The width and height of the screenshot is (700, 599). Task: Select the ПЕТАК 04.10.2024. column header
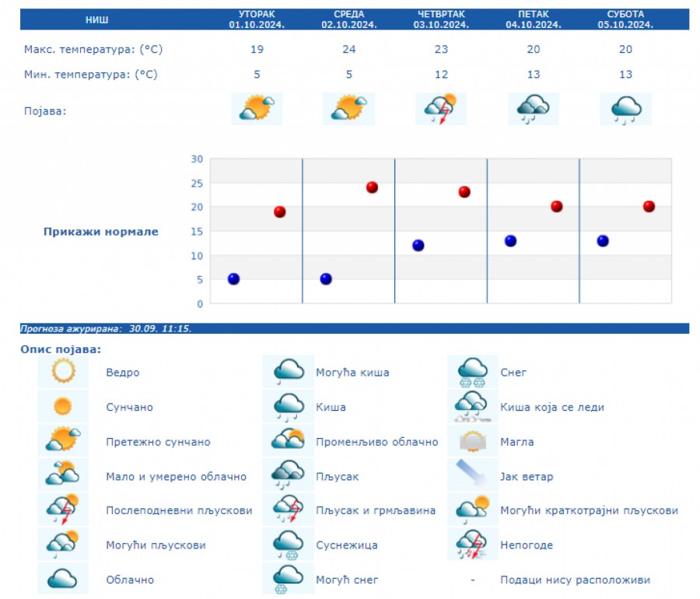click(533, 19)
